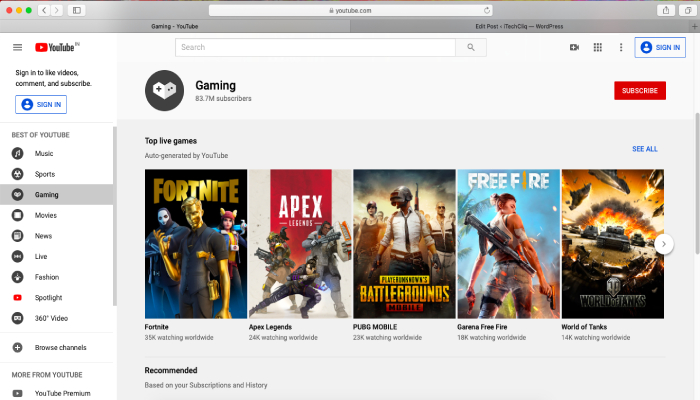Click the page's vertical scrollbar

point(697,183)
